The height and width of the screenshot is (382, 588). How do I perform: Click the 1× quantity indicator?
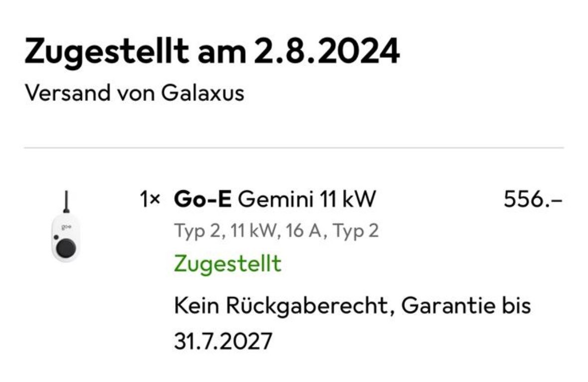(150, 201)
